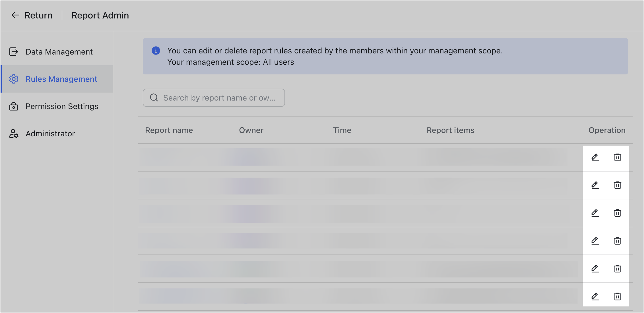Delete the first report rule with the trash icon
The width and height of the screenshot is (644, 313).
pos(618,157)
